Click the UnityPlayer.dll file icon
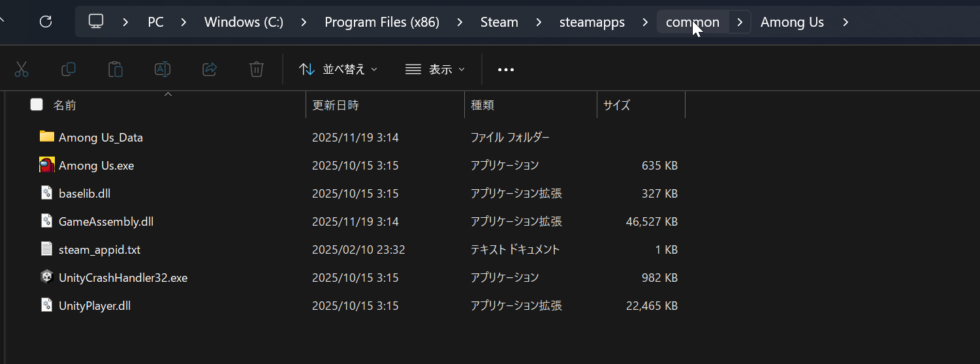Screen dimensions: 980x364 (46, 305)
